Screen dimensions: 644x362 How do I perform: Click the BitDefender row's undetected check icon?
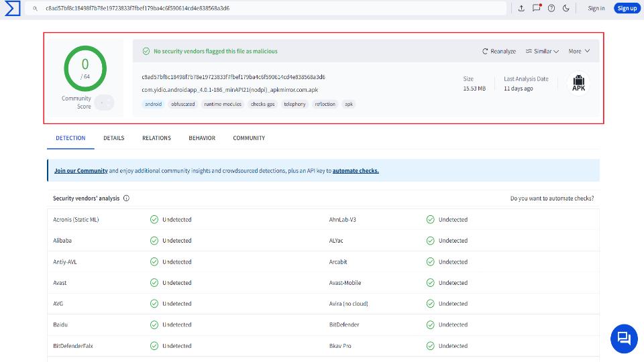(x=430, y=324)
